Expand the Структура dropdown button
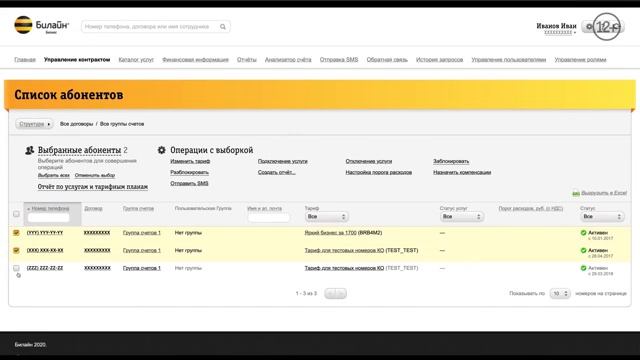Screen dimensions: 640x360 [34, 124]
